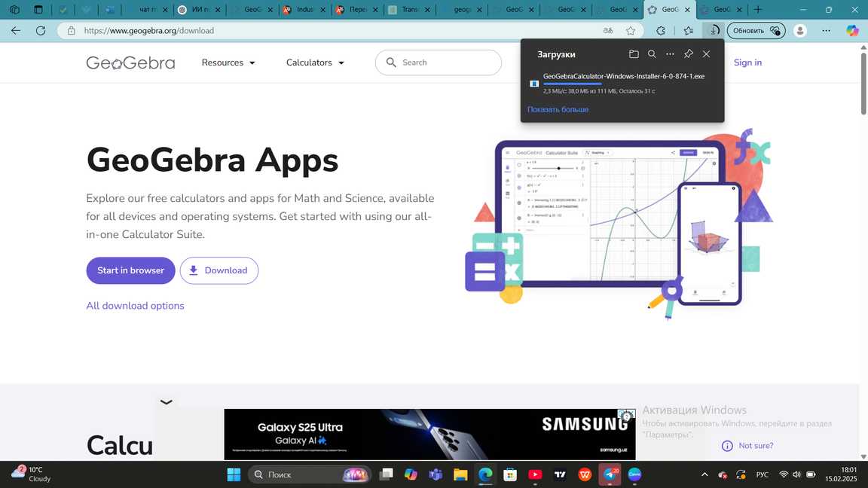The image size is (868, 488).
Task: Expand the Resources dropdown menu
Action: (x=228, y=63)
